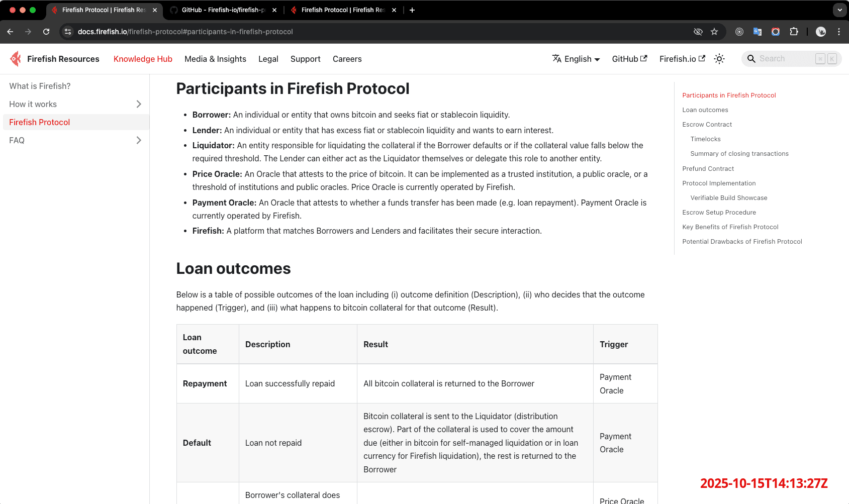Click the Firefish Resources logo icon

(15, 58)
